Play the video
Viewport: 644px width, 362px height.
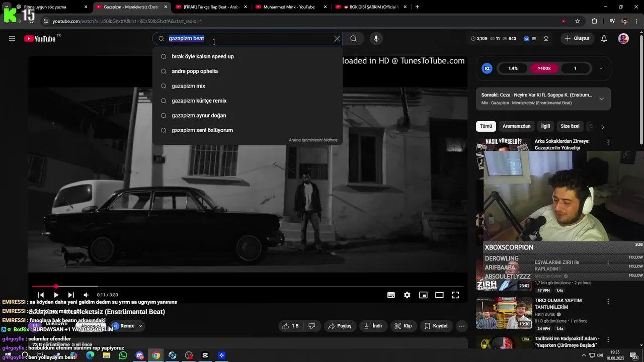[56, 295]
